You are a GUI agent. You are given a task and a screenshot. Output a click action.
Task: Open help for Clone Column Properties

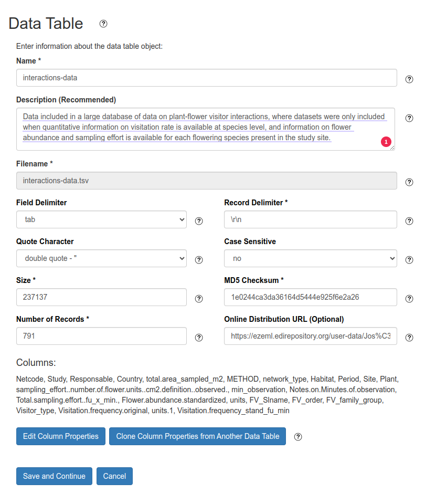[298, 437]
